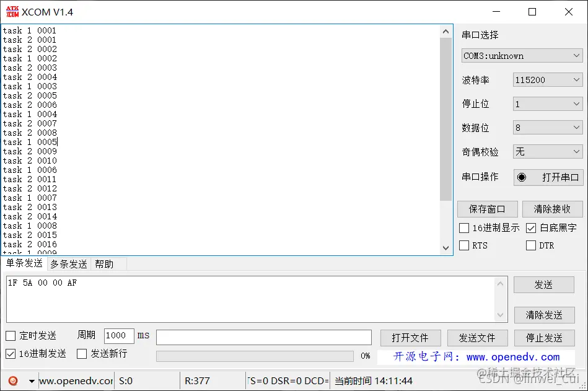Enable the 发送新行 send newline option
This screenshot has width=588, height=391.
click(x=81, y=354)
